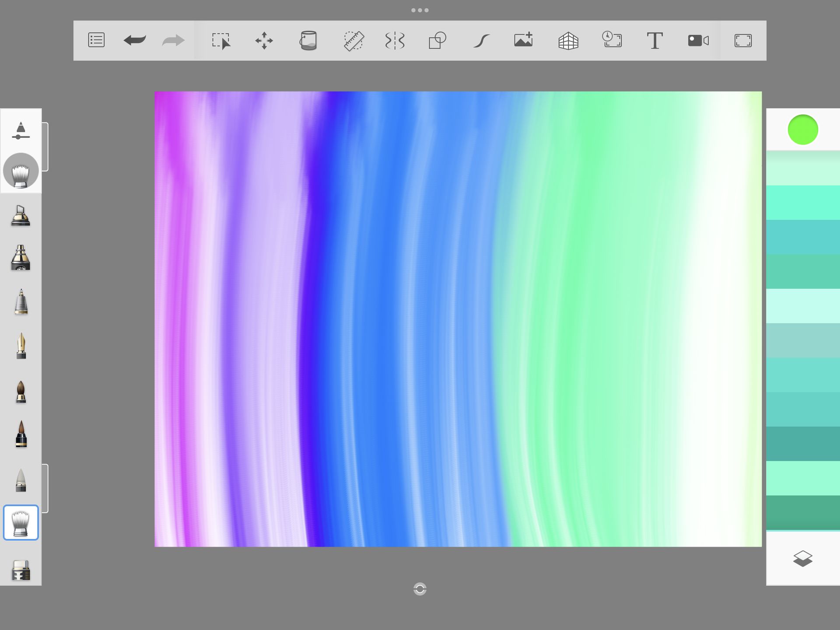Open the main menu list icon

pyautogui.click(x=96, y=40)
